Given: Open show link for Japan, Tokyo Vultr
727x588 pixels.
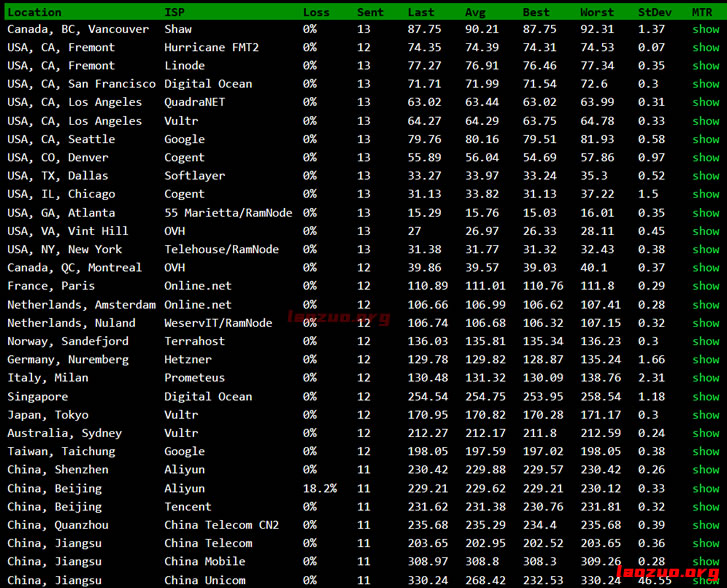Looking at the screenshot, I should pos(705,414).
